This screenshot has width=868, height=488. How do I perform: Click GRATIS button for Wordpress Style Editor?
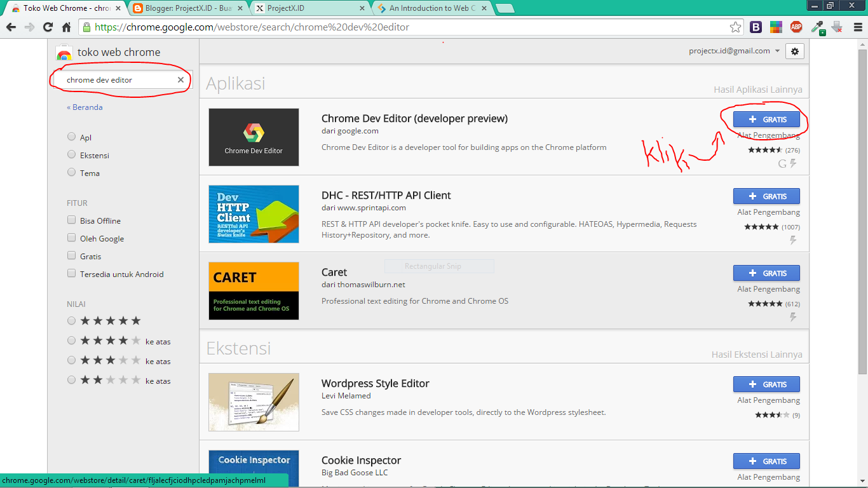[x=766, y=384]
